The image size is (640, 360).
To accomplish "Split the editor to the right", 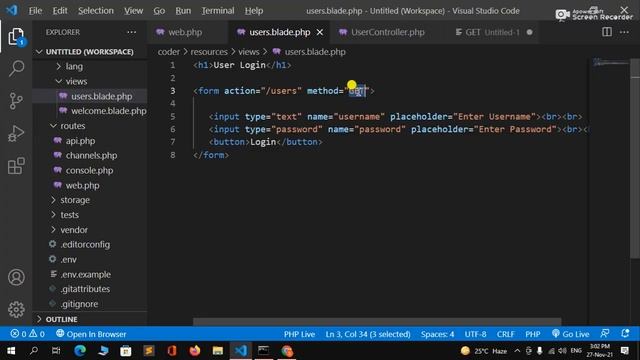I will [607, 32].
